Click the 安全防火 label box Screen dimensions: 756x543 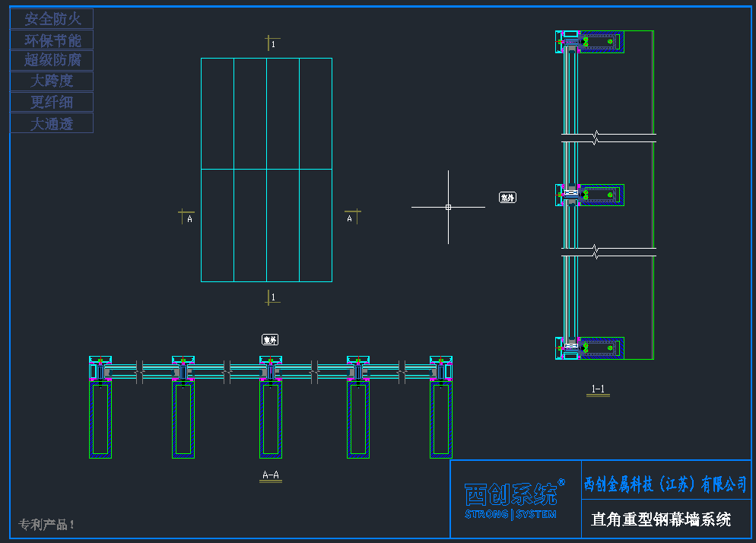pyautogui.click(x=52, y=19)
